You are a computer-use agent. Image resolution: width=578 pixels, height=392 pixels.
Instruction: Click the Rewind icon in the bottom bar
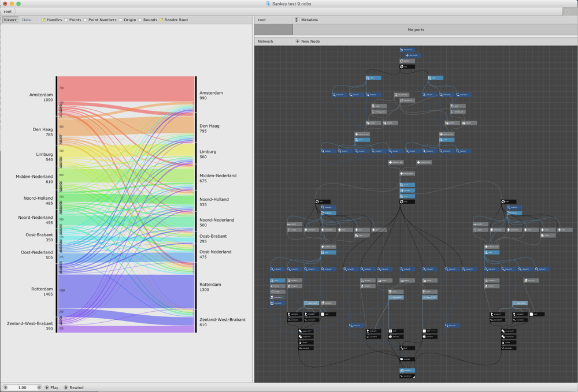tap(66, 387)
